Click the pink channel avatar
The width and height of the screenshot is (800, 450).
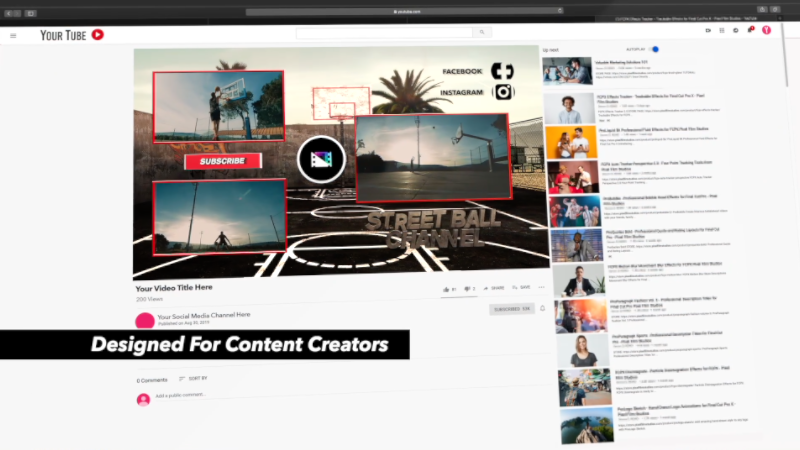coord(145,321)
